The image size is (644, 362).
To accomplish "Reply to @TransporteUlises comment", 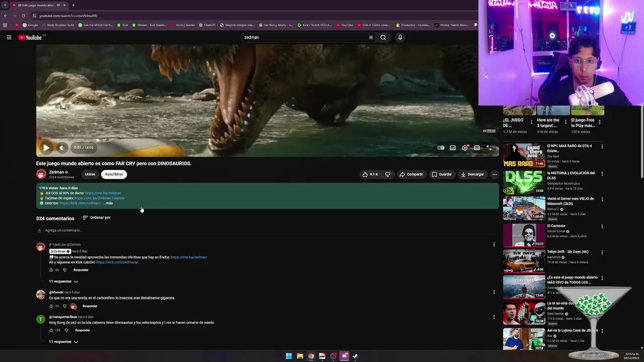I will pos(83,330).
